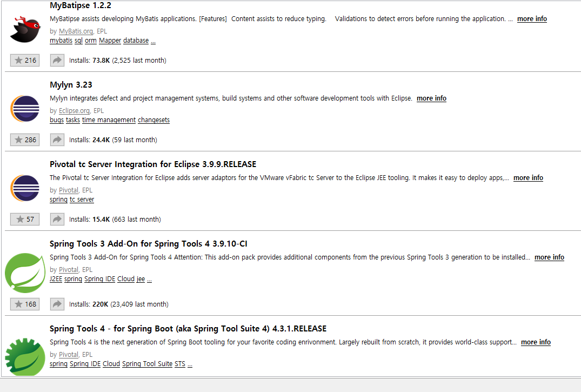
Task: Expand more tags ellipsis under MyBatipse
Action: pos(153,41)
